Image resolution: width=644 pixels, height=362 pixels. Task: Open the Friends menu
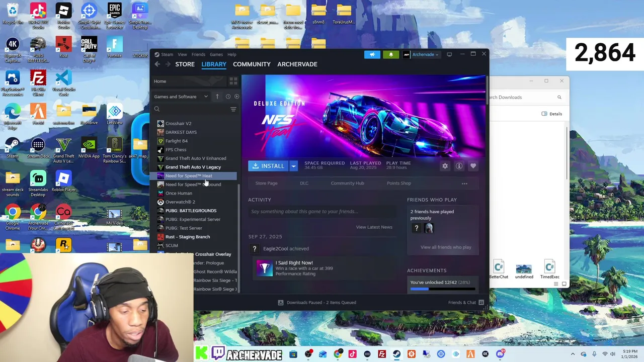click(198, 54)
